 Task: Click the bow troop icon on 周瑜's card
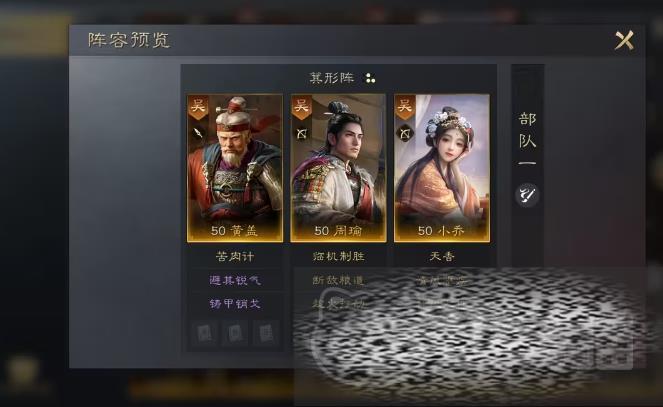tap(301, 134)
